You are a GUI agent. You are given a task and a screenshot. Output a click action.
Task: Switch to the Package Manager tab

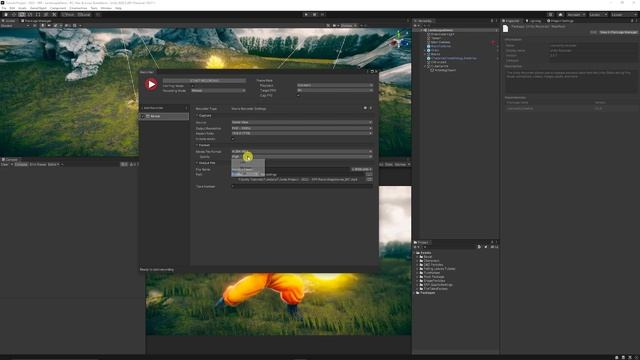click(x=37, y=21)
